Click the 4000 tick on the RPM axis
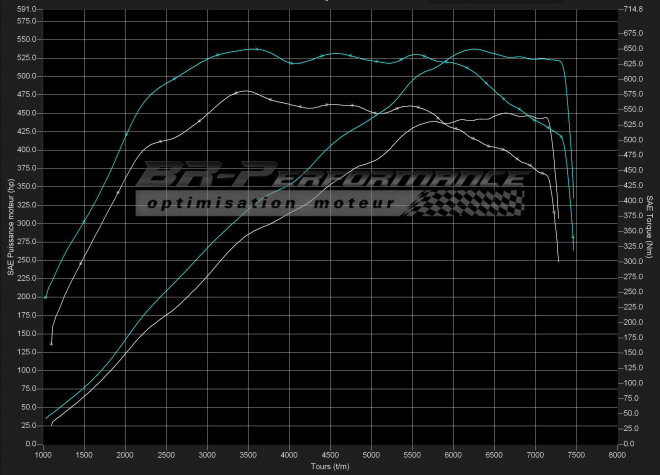The height and width of the screenshot is (475, 660). (289, 455)
